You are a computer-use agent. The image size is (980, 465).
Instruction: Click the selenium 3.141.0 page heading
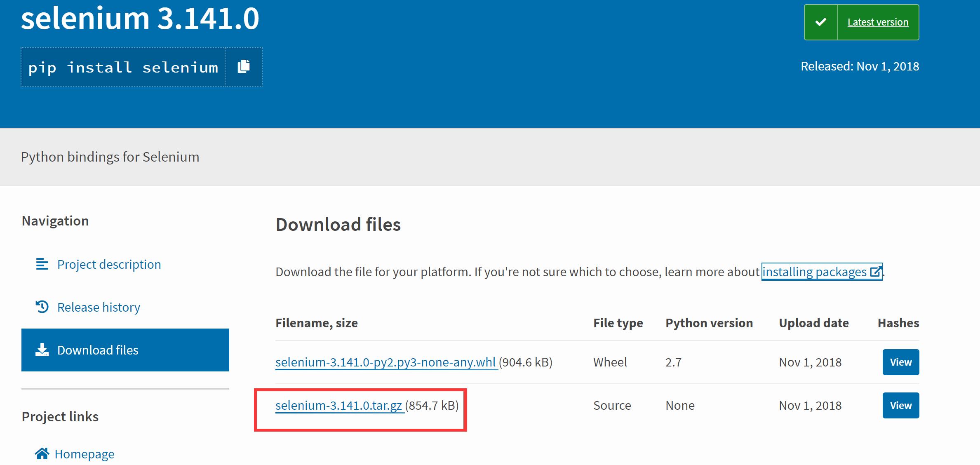(x=140, y=19)
